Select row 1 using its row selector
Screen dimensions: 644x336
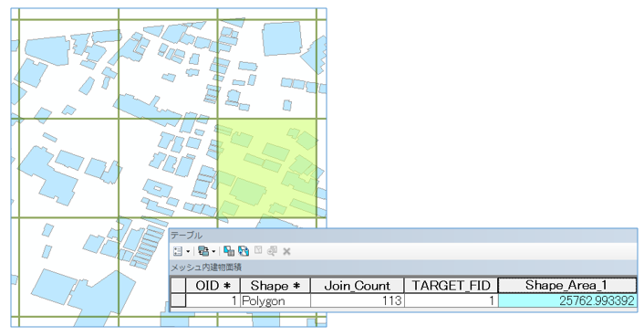(178, 300)
